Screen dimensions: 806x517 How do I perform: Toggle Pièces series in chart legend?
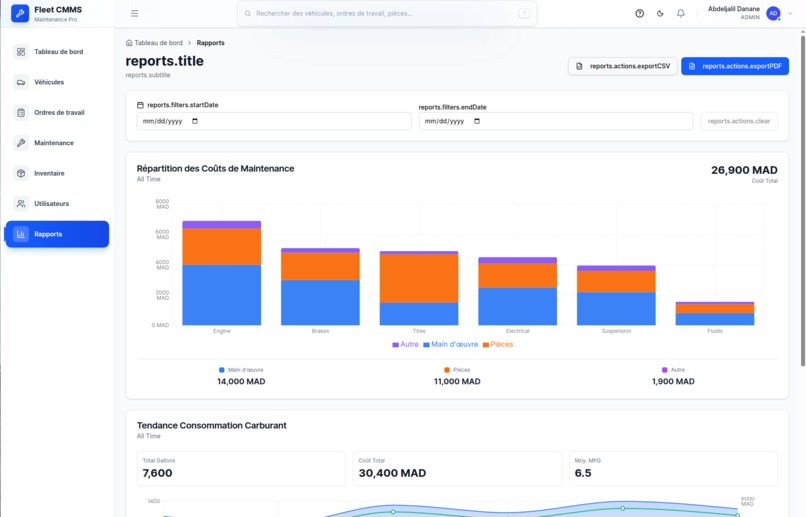(498, 344)
